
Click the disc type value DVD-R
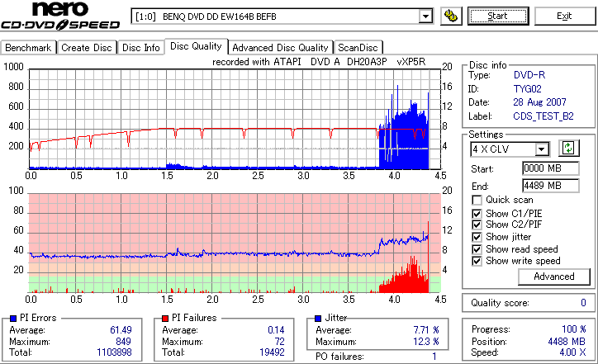click(529, 75)
